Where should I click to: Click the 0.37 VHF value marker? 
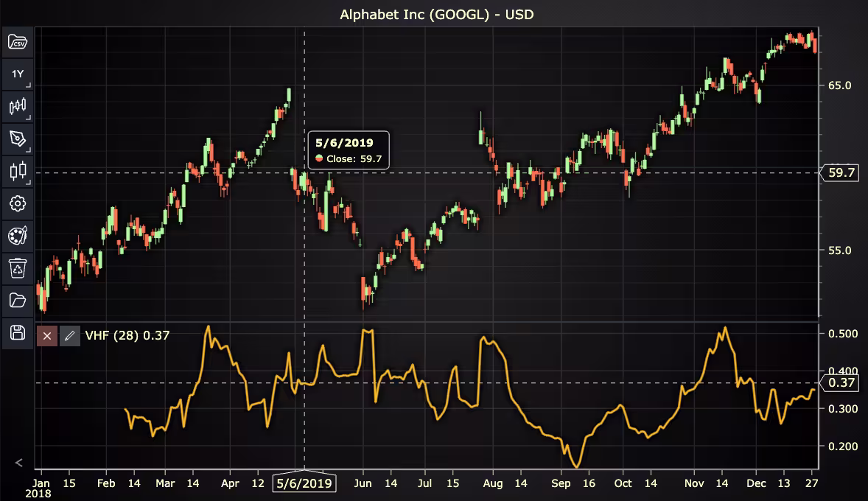[841, 382]
